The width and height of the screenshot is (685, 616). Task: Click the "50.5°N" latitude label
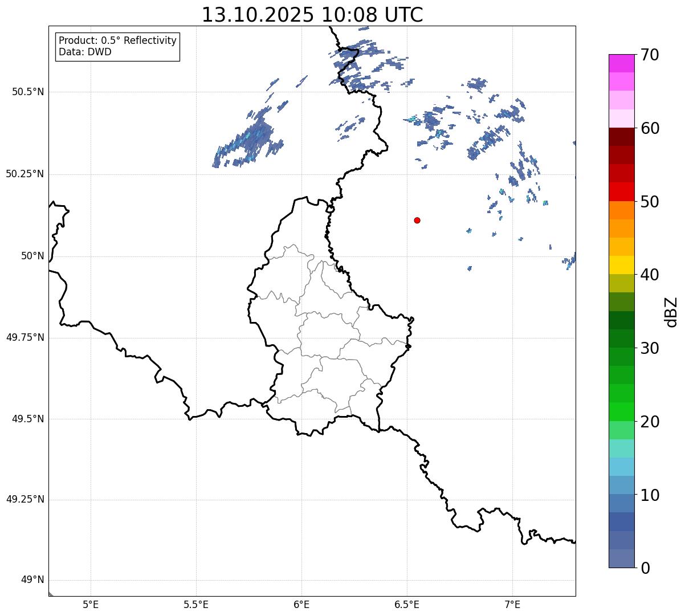coord(27,92)
